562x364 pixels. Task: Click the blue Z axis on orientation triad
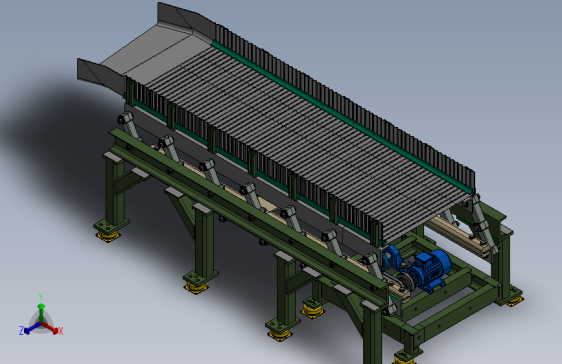[x=29, y=329]
